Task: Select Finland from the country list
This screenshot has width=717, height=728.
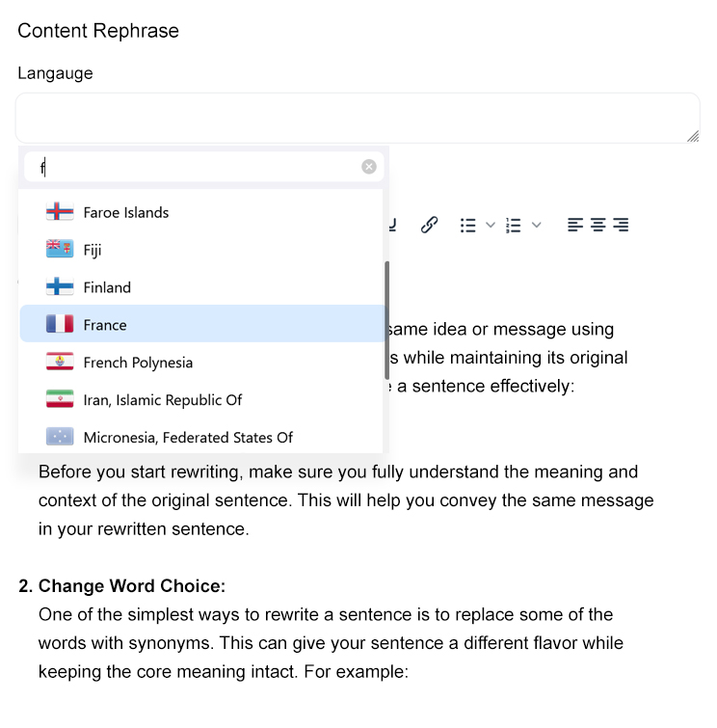Action: coord(107,287)
